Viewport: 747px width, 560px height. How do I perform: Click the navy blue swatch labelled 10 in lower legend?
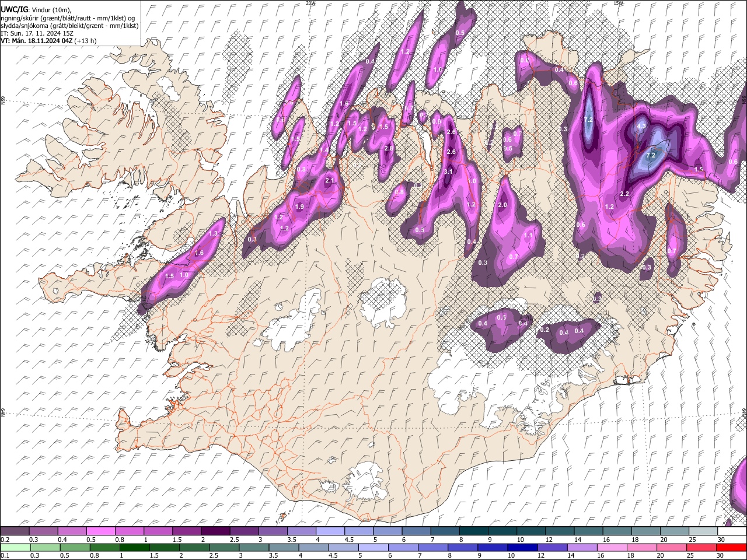pos(522,548)
